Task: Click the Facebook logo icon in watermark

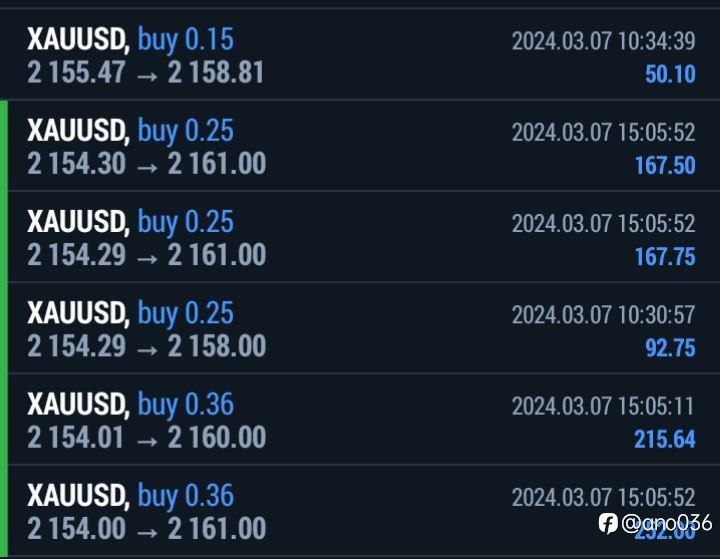Action: tap(608, 523)
